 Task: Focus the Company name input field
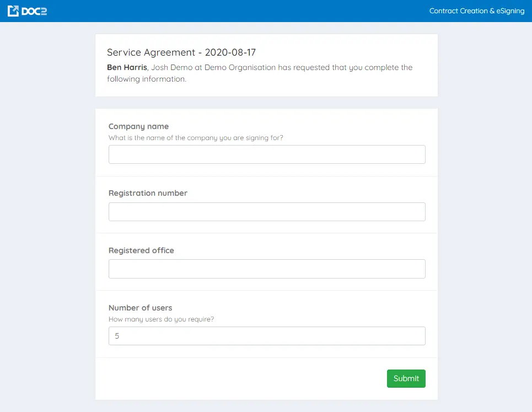(267, 154)
